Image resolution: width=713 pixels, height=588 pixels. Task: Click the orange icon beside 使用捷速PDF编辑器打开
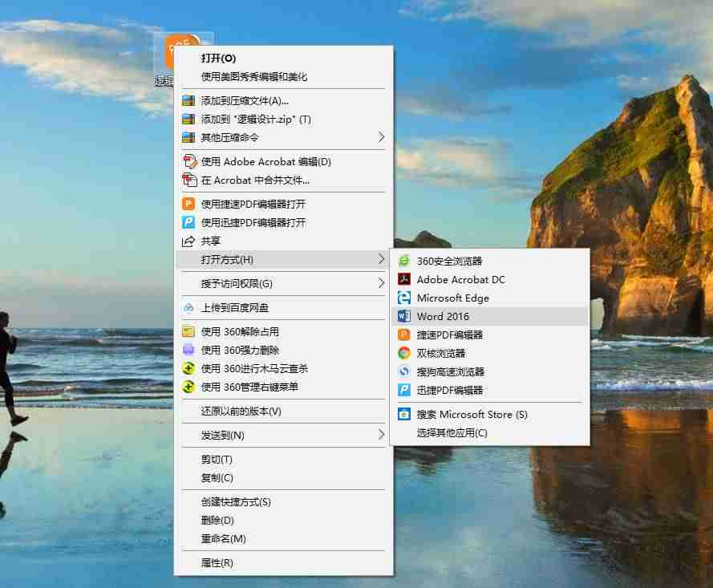pyautogui.click(x=188, y=204)
